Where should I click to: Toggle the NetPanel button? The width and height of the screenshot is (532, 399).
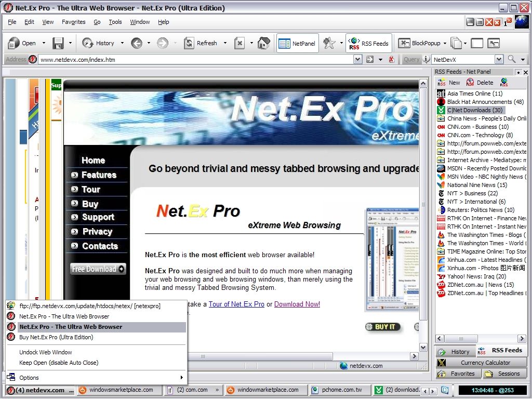297,43
